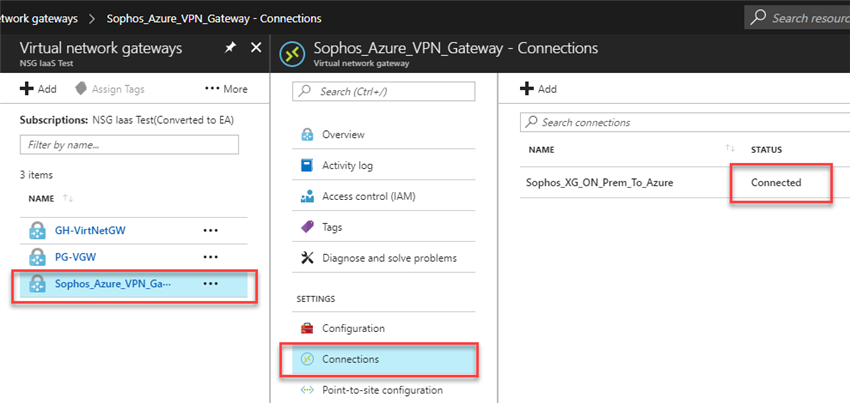Click the network gateways breadcrumb
The image size is (850, 403).
(39, 18)
